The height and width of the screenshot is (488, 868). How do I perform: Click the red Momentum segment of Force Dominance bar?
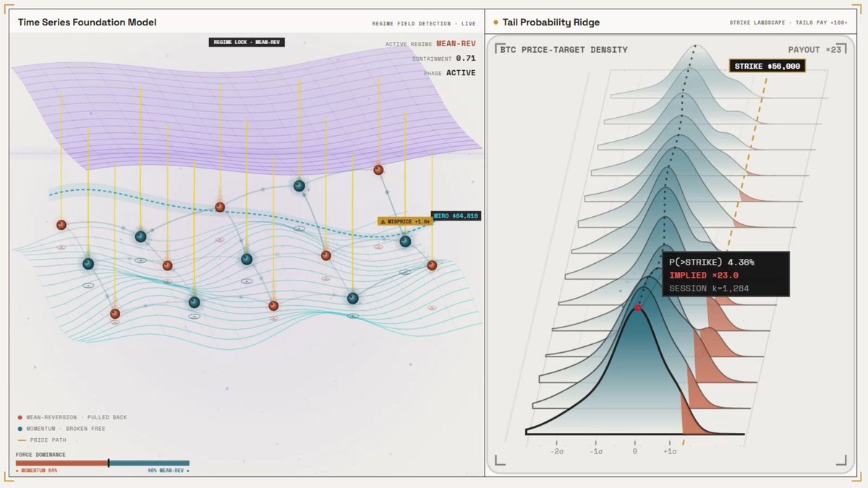tap(61, 463)
